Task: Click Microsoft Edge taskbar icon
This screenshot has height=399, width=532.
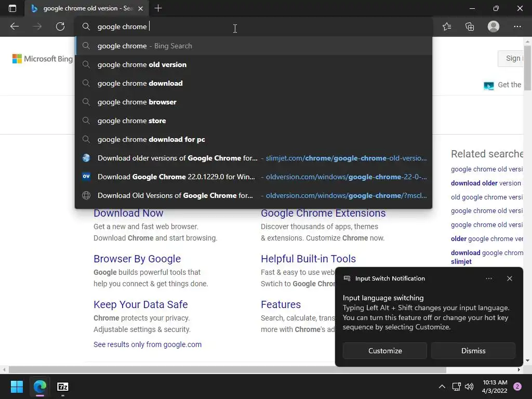Action: click(x=39, y=387)
